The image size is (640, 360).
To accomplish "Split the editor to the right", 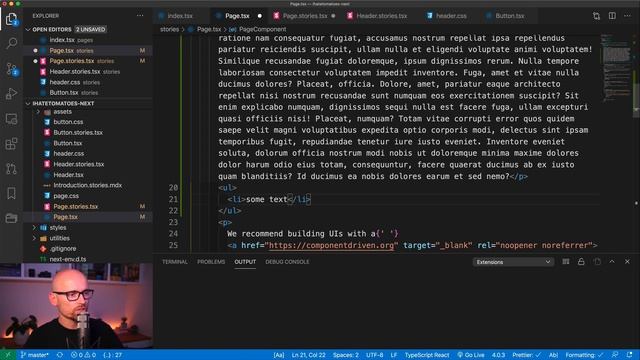I will pyautogui.click(x=612, y=16).
